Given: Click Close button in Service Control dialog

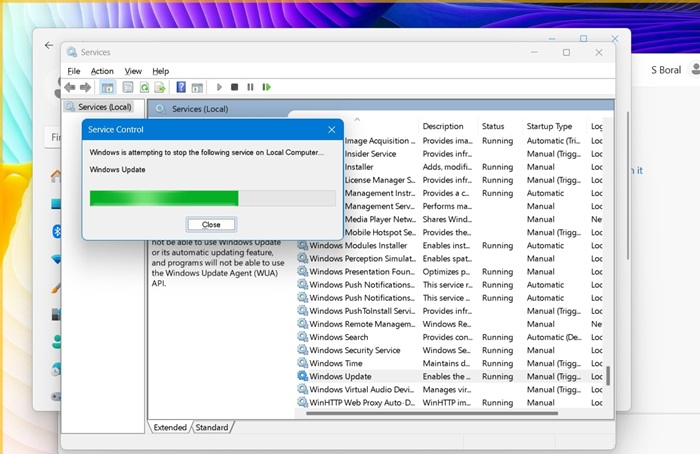Looking at the screenshot, I should tap(211, 225).
